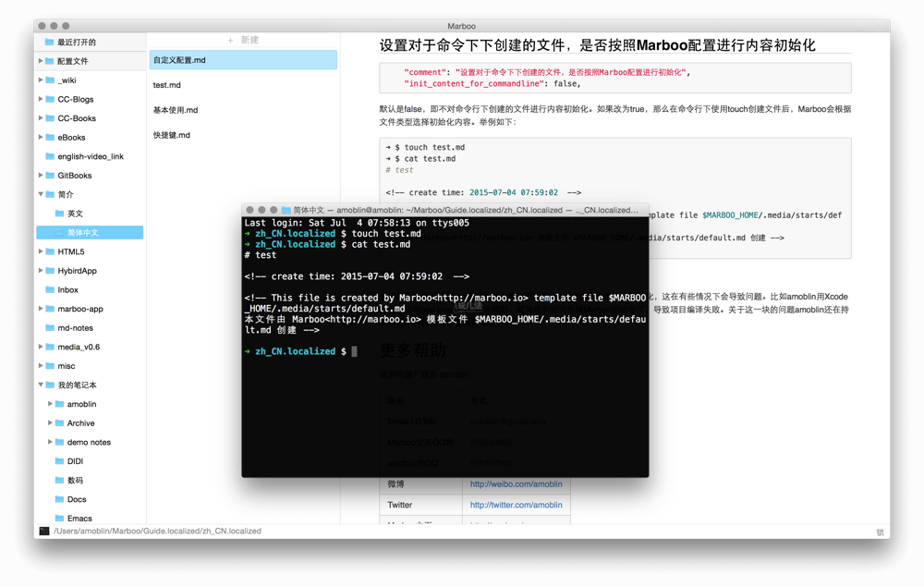Click the 微博 table cell
This screenshot has width=924, height=587.
point(420,483)
